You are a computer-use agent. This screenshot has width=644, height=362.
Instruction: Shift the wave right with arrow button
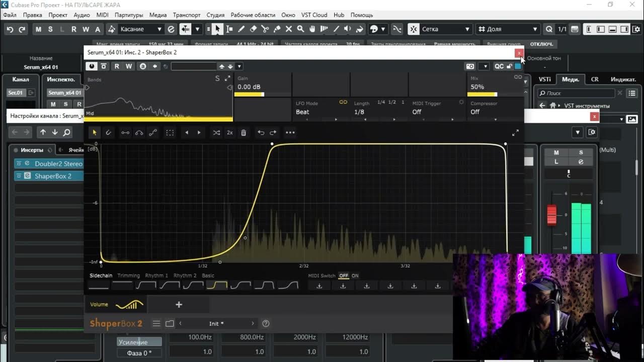pos(199,133)
